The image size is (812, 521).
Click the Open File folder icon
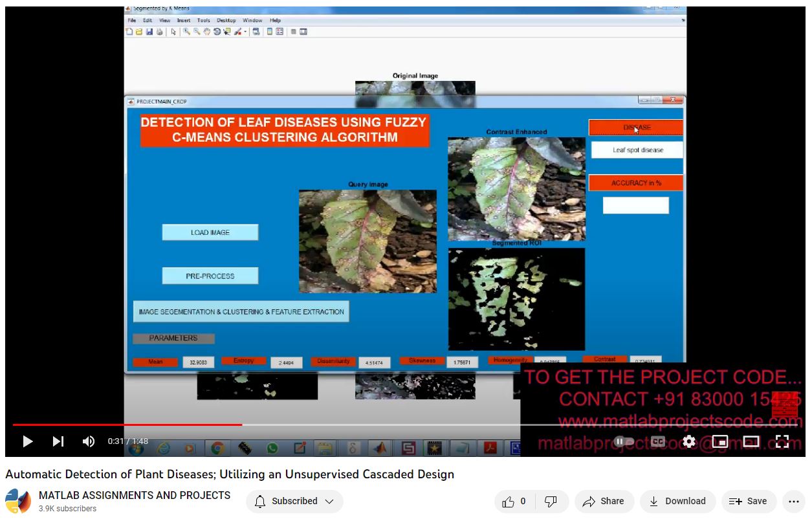tap(139, 32)
